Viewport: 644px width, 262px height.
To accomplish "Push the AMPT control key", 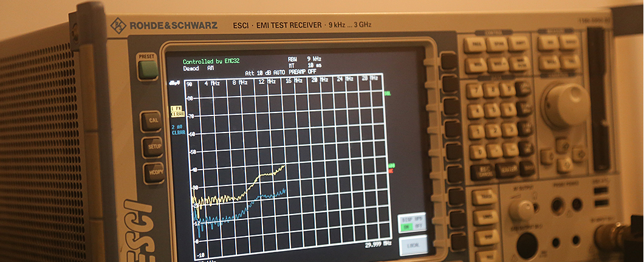I will point(519,44).
